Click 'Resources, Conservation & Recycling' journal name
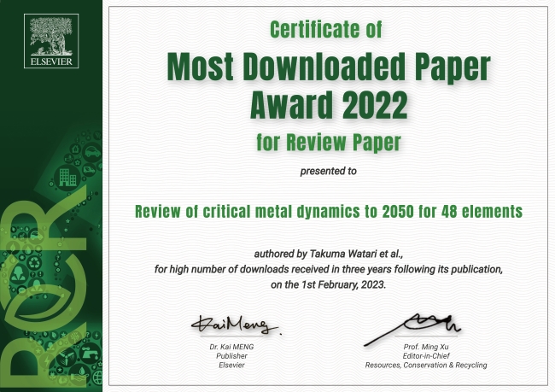 coord(426,365)
